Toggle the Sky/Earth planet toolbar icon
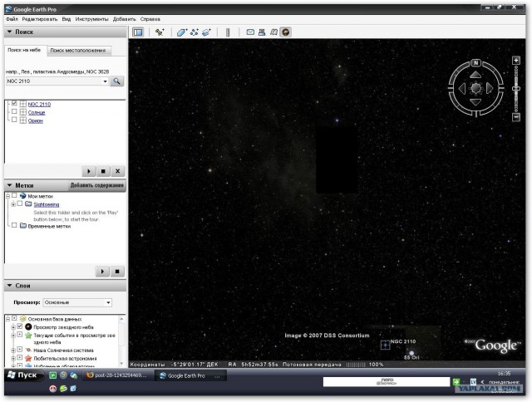Viewport: 532px width, 402px height. [x=286, y=32]
